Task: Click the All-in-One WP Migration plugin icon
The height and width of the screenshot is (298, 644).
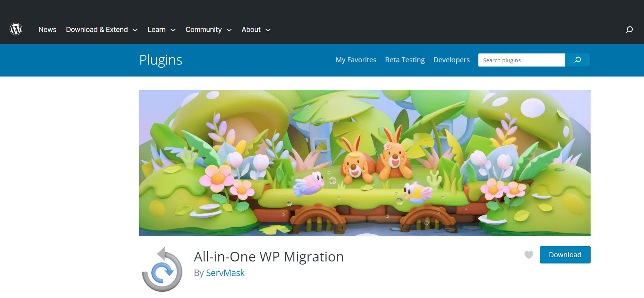Action: [162, 270]
